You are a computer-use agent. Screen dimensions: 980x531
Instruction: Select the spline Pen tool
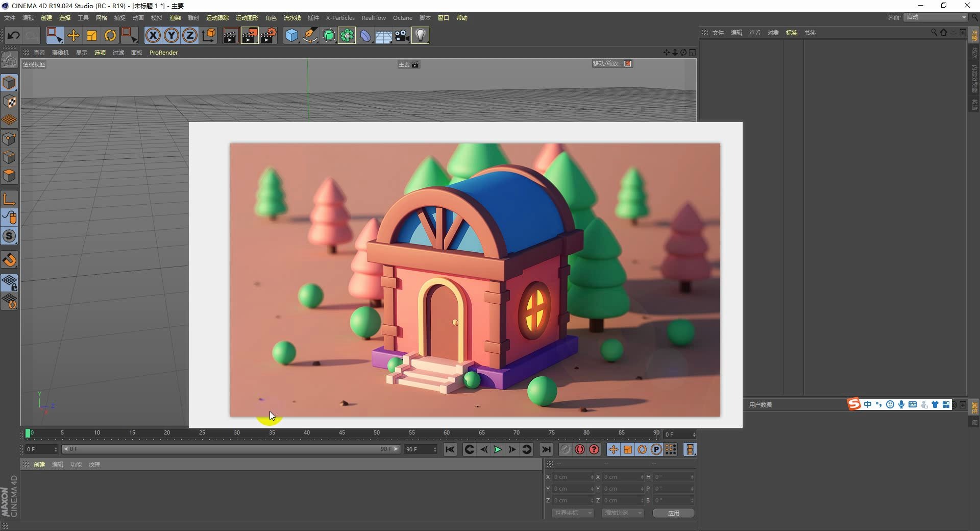[310, 35]
